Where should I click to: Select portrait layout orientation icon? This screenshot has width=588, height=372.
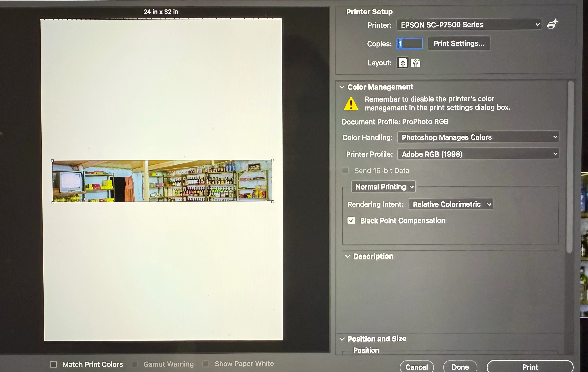pyautogui.click(x=403, y=63)
